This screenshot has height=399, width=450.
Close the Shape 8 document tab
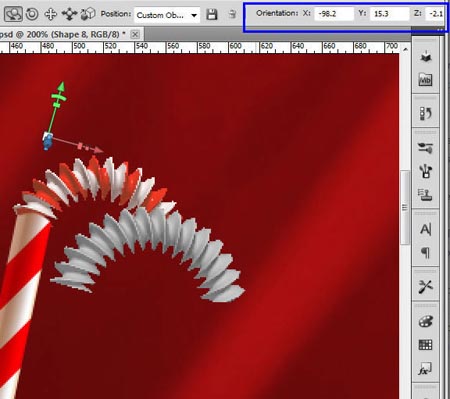click(135, 34)
